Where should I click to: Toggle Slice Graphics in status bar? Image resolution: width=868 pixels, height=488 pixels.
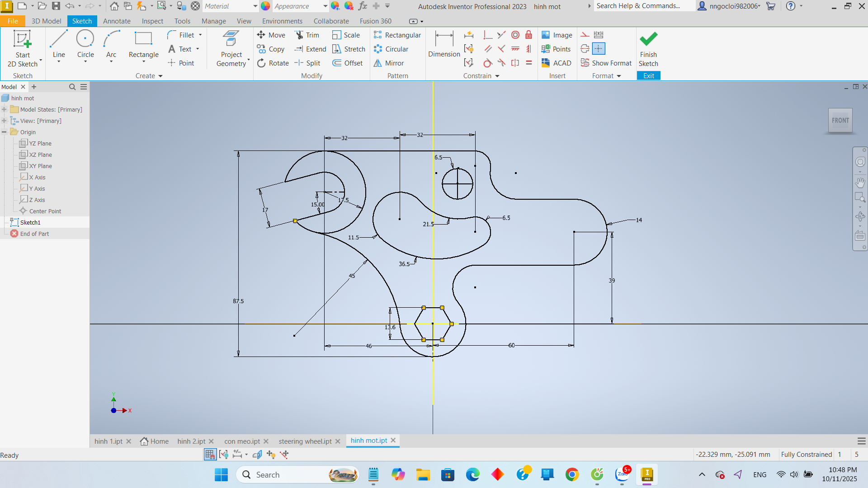(257, 455)
